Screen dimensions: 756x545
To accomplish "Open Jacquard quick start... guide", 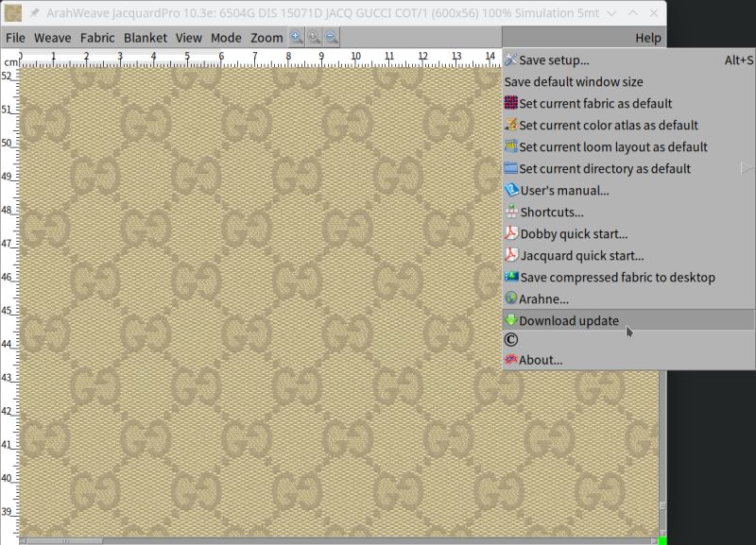I will pos(628,255).
